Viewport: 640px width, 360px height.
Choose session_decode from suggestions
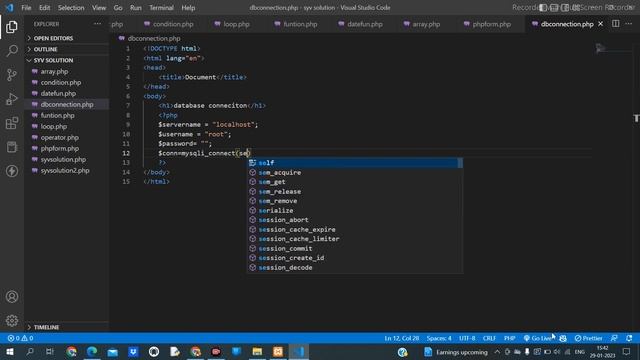pos(355,268)
